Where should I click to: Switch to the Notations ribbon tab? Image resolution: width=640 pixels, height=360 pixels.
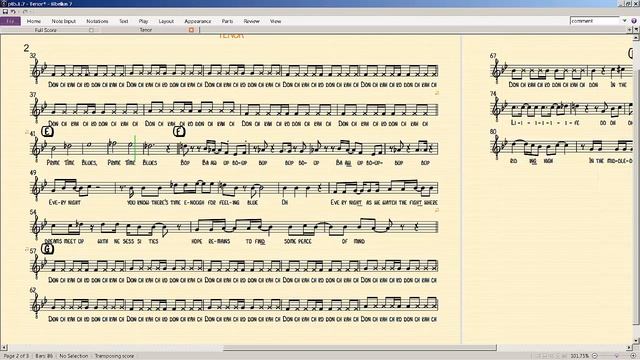click(x=97, y=21)
